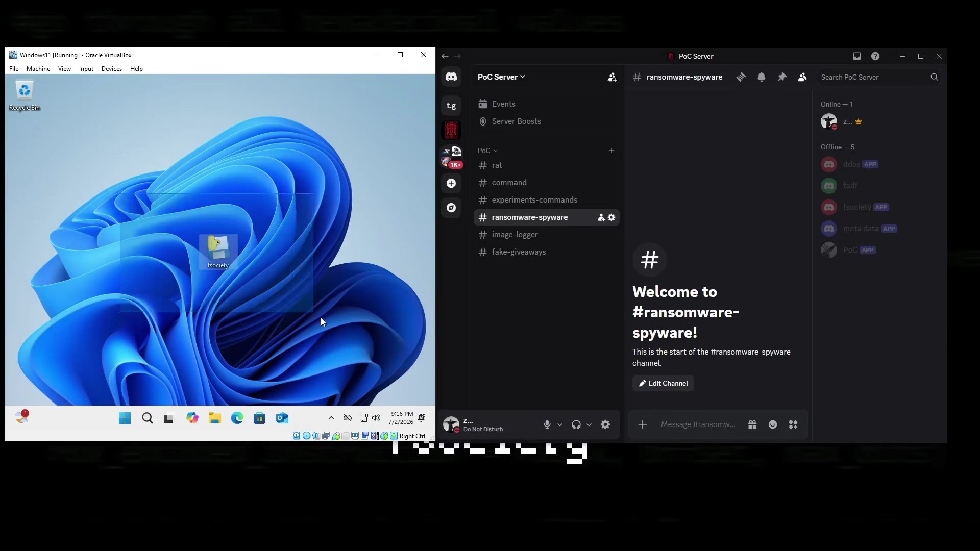Viewport: 980px width, 551px height.
Task: Open File Explorer in VM taskbar
Action: tap(215, 418)
